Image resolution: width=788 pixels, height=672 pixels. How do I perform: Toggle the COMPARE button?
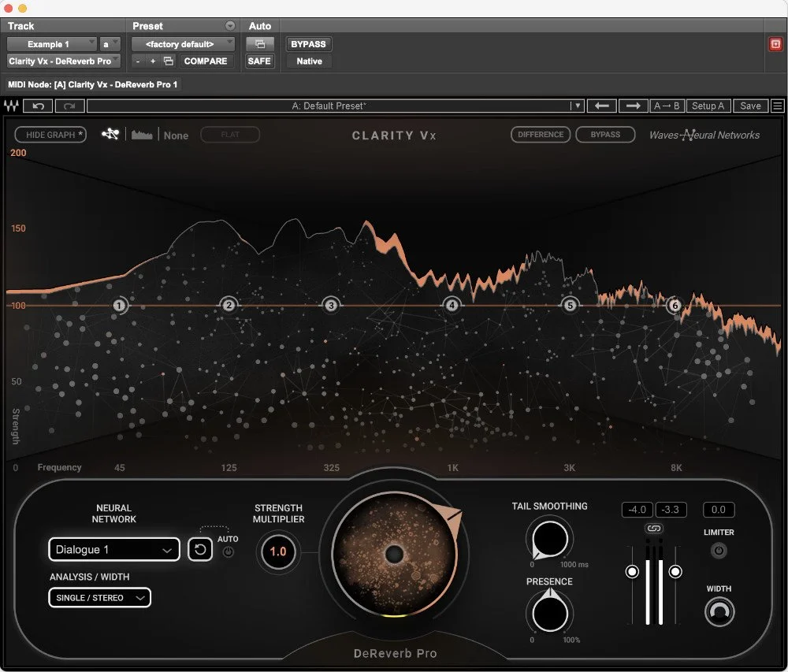[x=206, y=61]
